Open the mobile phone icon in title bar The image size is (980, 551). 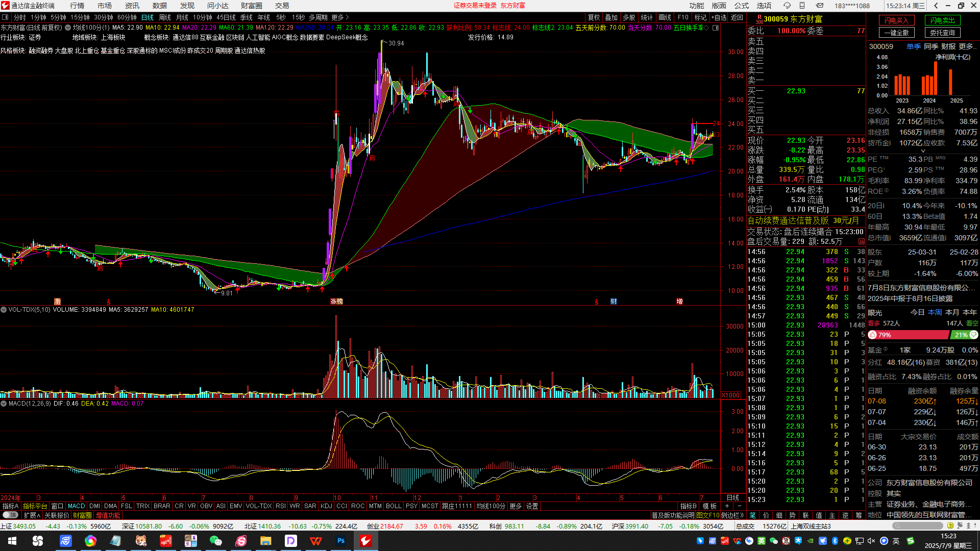(802, 6)
